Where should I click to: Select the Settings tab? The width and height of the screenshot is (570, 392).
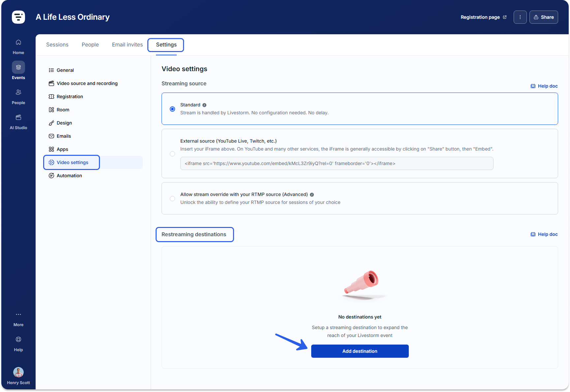point(166,45)
